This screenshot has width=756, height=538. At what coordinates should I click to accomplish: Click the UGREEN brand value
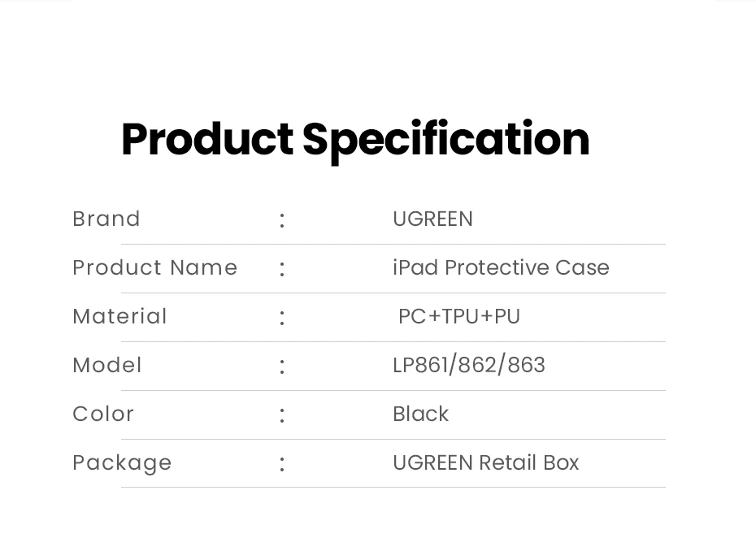tap(432, 219)
